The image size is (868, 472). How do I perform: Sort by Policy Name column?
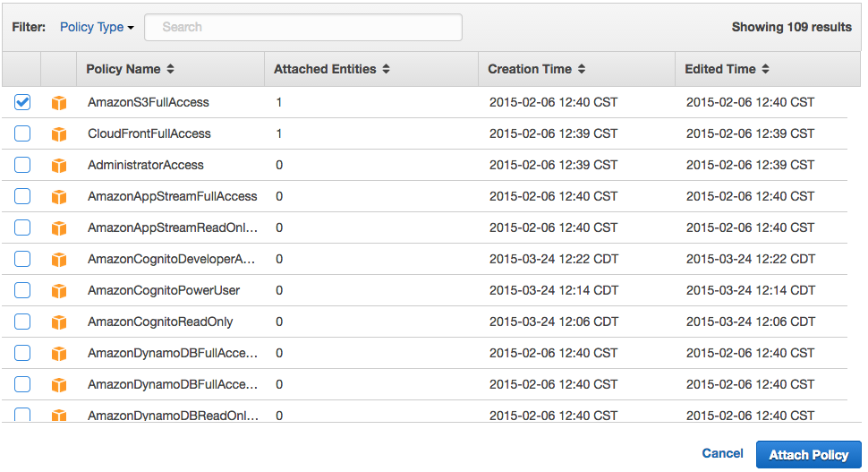click(x=130, y=69)
